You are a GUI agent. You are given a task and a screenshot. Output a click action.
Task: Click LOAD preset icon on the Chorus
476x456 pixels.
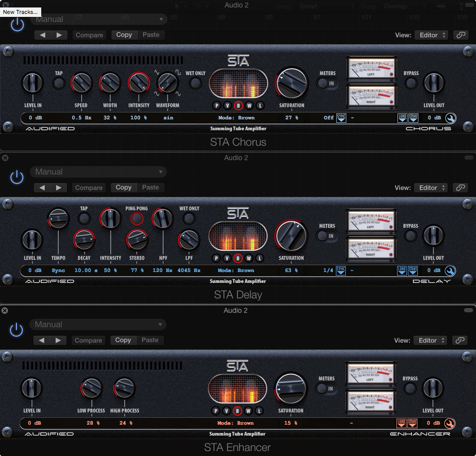click(x=402, y=118)
